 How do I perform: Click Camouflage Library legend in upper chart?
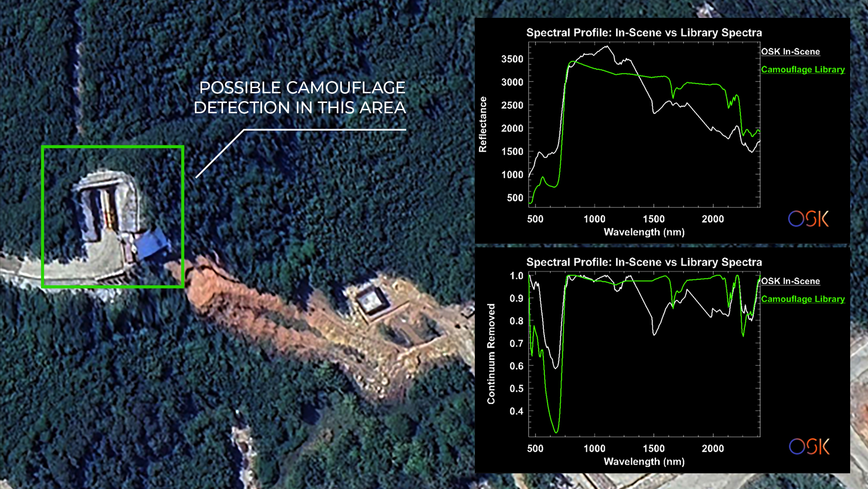click(802, 69)
